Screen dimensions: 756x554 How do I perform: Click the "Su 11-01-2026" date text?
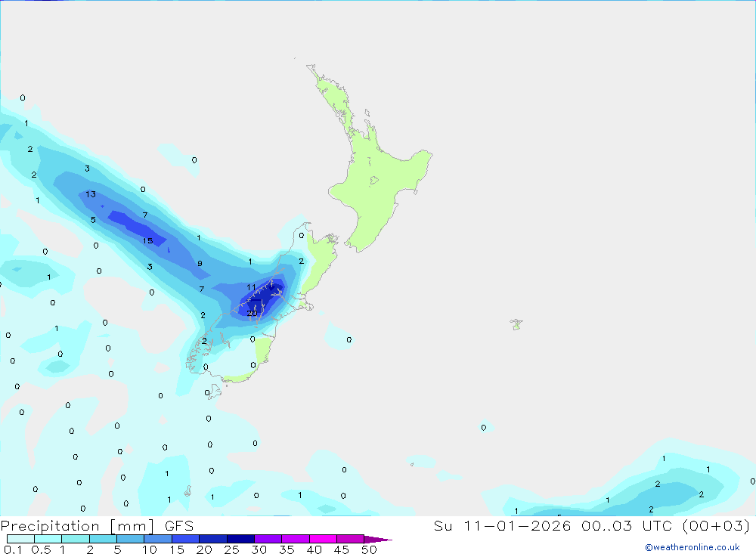click(x=503, y=525)
